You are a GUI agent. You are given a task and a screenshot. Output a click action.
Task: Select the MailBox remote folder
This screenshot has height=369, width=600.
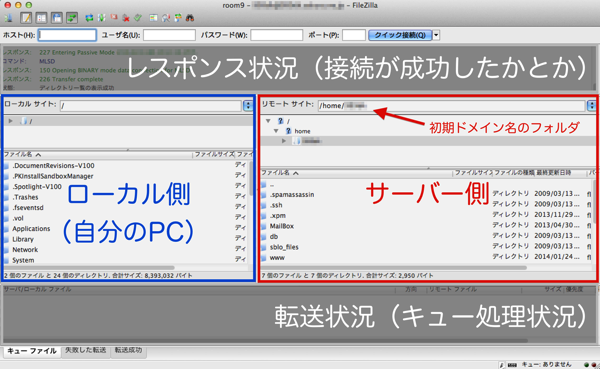click(x=282, y=226)
